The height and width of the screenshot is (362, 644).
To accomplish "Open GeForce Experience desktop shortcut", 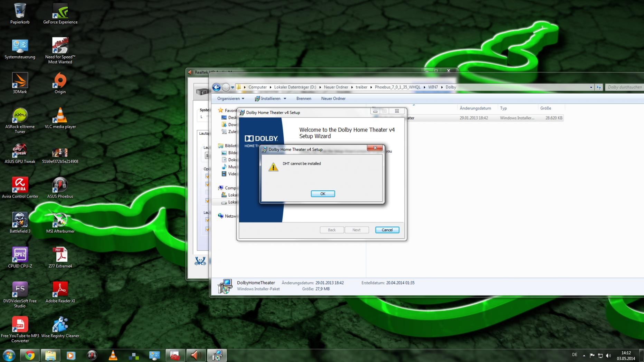I will tap(60, 14).
